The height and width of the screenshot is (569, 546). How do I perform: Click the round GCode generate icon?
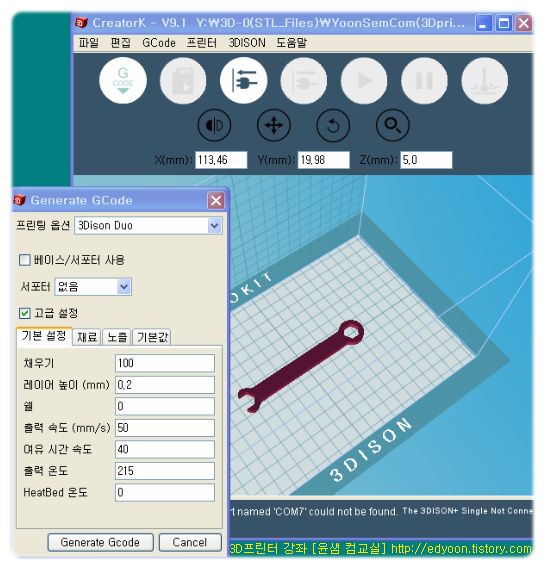point(123,81)
